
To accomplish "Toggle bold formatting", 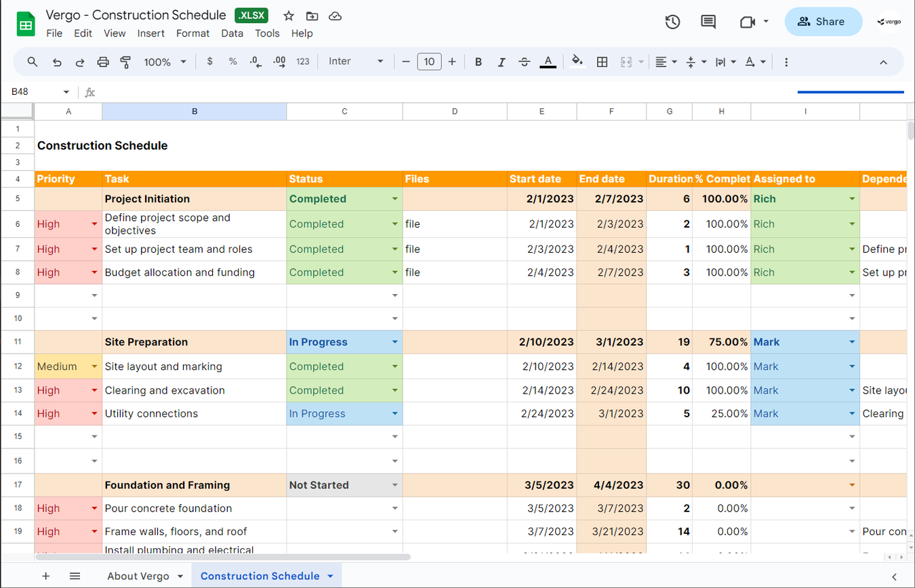I will coord(479,62).
